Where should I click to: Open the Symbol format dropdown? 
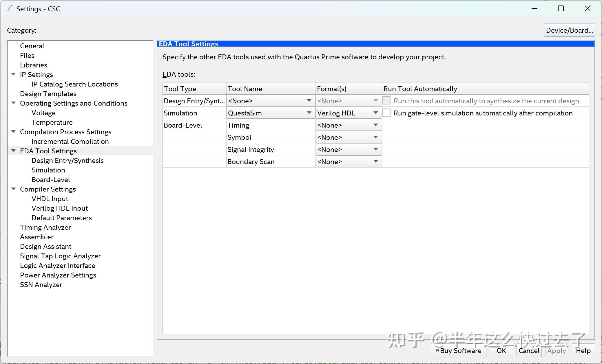click(x=349, y=137)
